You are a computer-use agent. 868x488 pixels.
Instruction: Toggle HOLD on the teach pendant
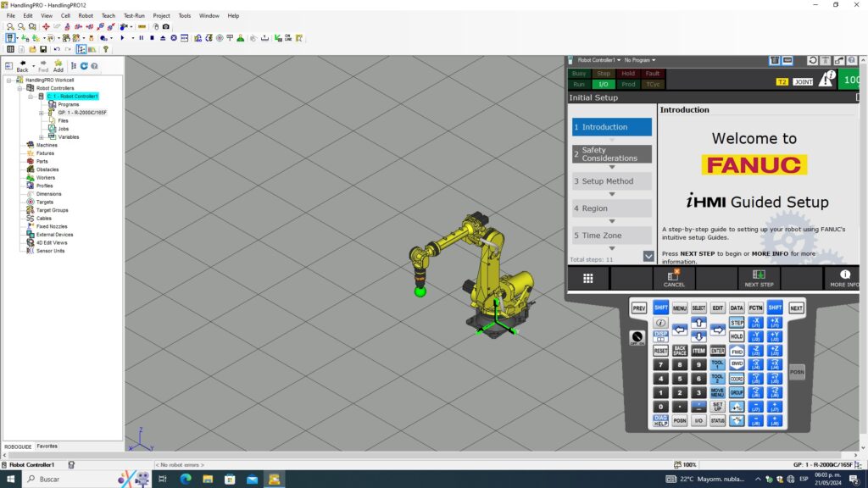tap(737, 337)
